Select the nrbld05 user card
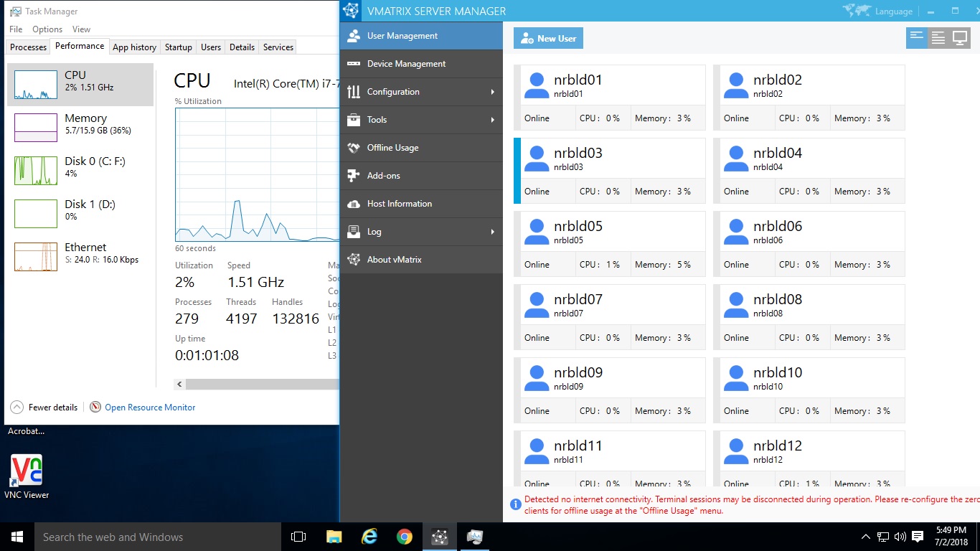 pos(610,244)
